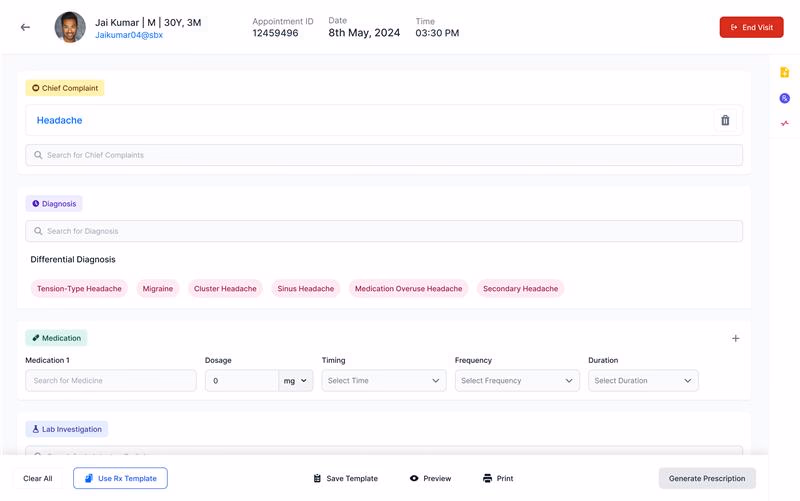
Task: Focus the Search for Chief Complaints field
Action: 384,155
